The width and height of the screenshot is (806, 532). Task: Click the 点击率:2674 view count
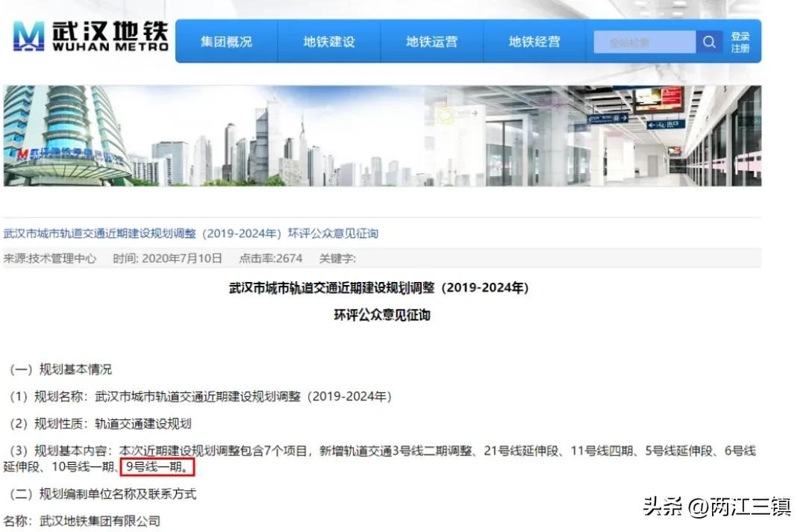270,259
